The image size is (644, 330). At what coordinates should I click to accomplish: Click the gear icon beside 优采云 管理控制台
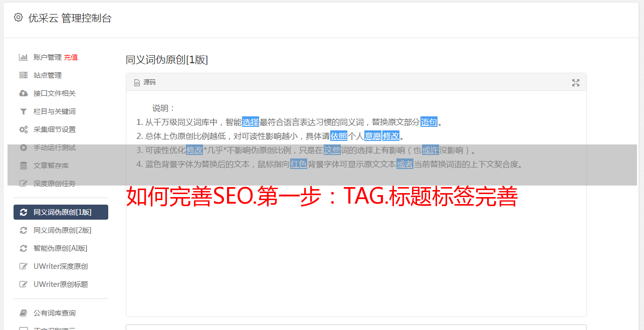point(19,18)
